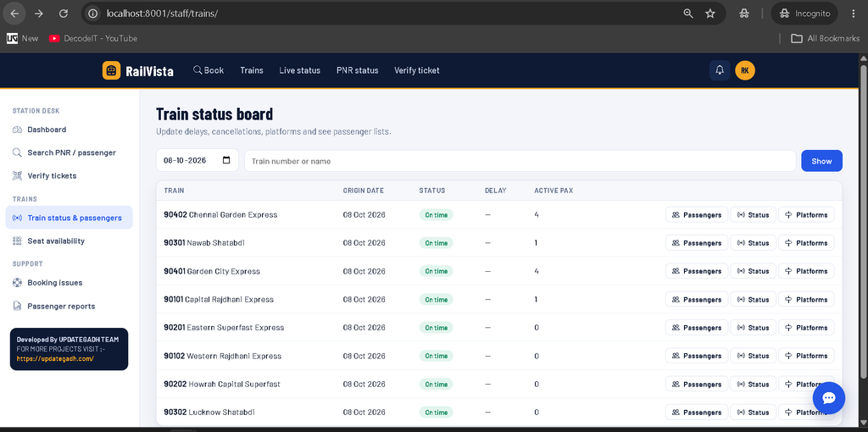Click the browser forward arrow
868x432 pixels.
(x=39, y=14)
